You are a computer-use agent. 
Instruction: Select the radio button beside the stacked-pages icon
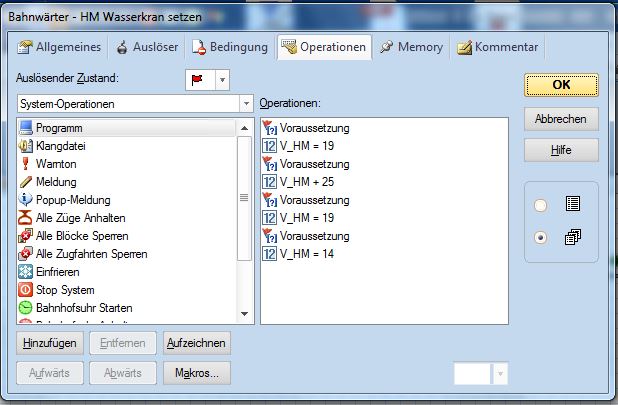tap(541, 238)
